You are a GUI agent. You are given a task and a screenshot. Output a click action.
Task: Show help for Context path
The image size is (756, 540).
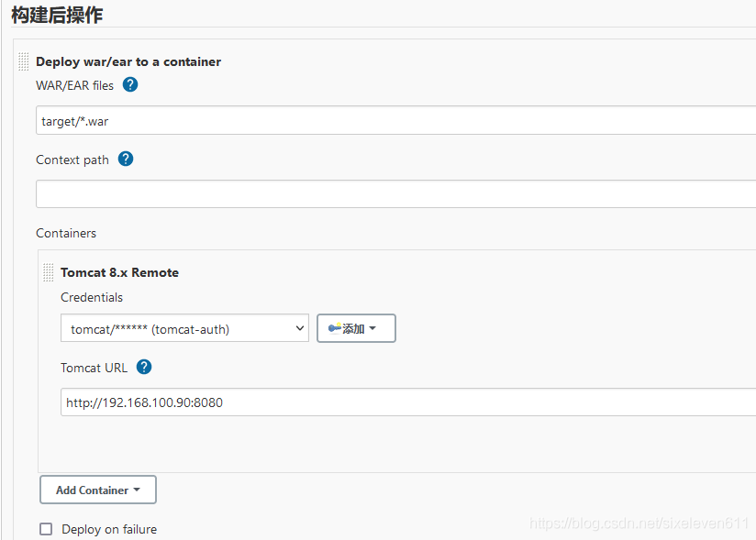(x=126, y=159)
